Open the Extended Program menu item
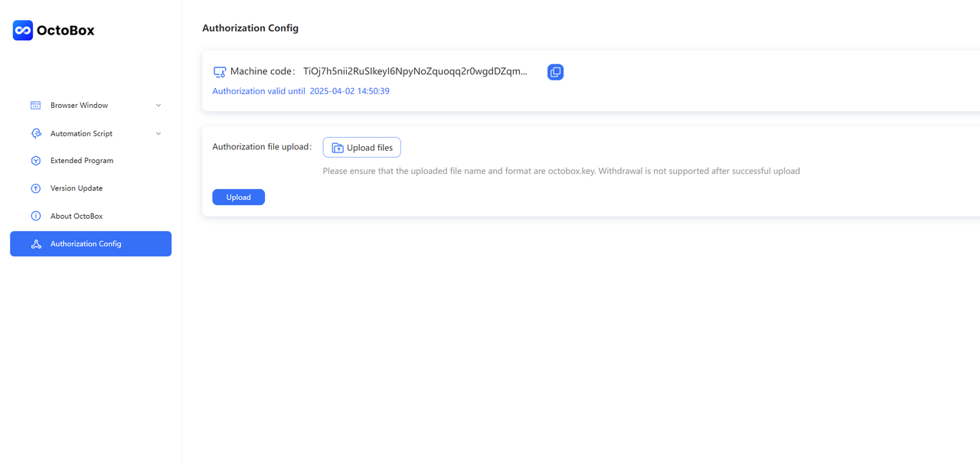The height and width of the screenshot is (464, 980). [x=82, y=161]
